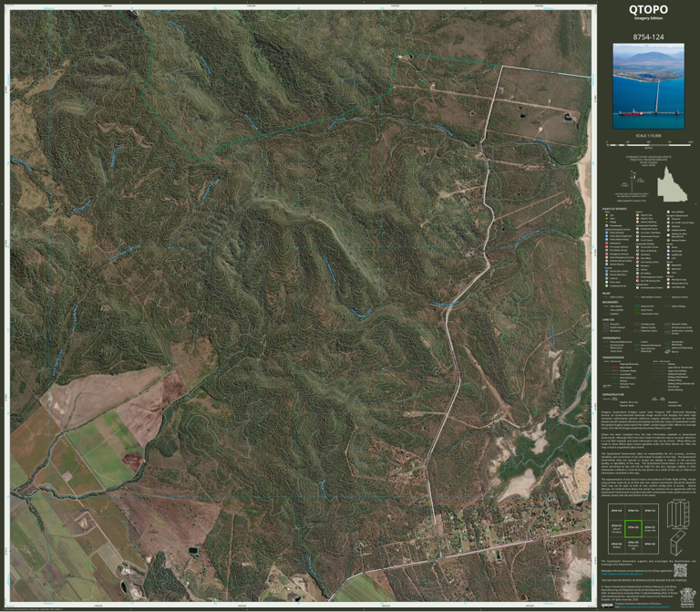Click the TRANSPORTATION legend heading
The height and width of the screenshot is (612, 700).
tap(613, 358)
